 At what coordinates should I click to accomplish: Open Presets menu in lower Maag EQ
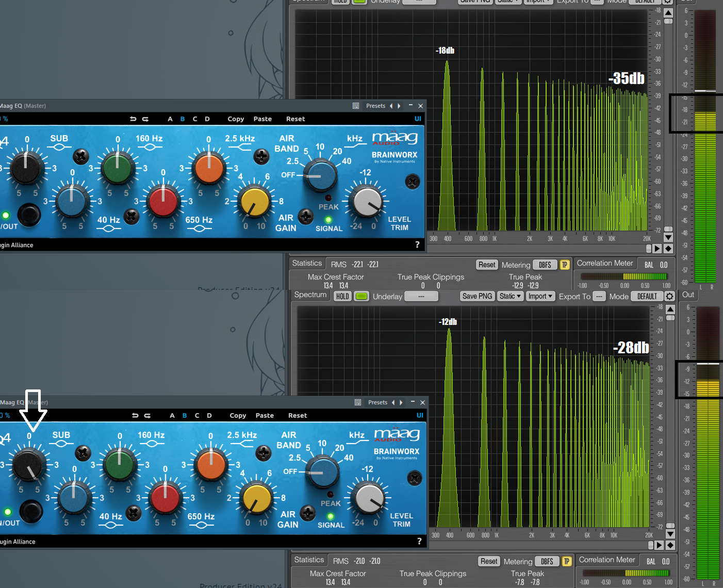tap(378, 402)
